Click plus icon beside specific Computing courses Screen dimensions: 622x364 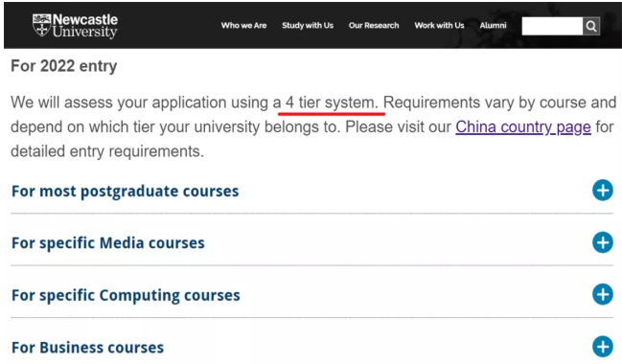[x=603, y=294]
